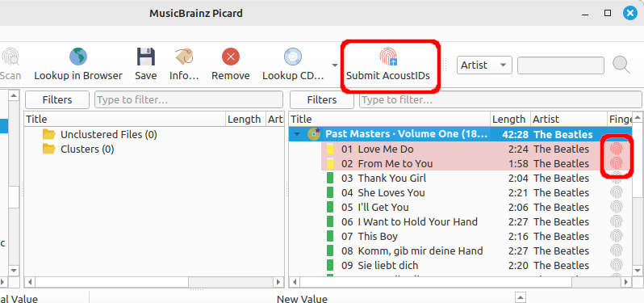The height and width of the screenshot is (303, 644).
Task: Collapse the Past Masters album tree
Action: click(297, 134)
